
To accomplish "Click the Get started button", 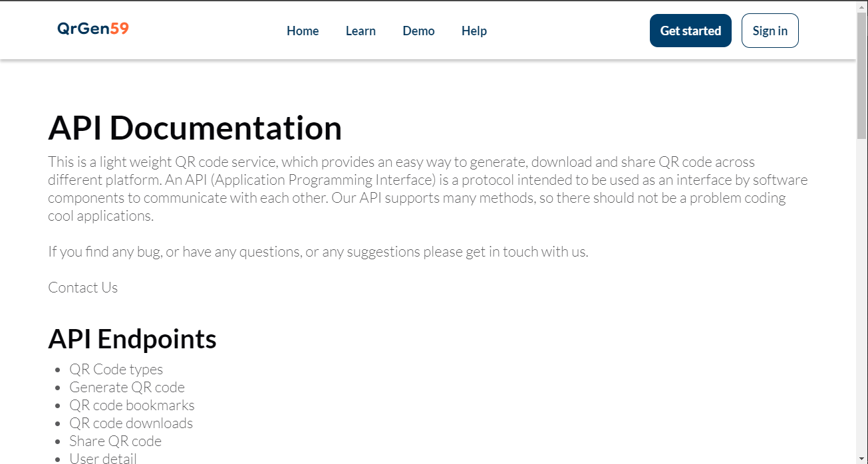I will coord(690,30).
